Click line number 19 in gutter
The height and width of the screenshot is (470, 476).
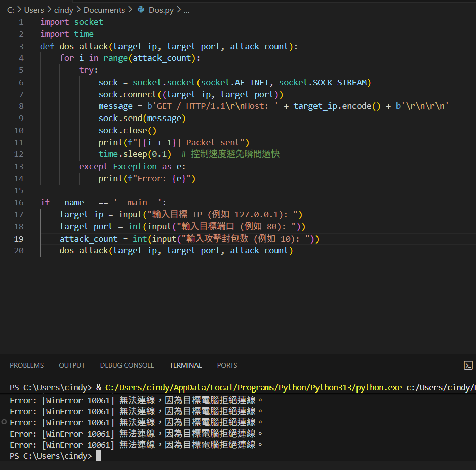point(19,239)
